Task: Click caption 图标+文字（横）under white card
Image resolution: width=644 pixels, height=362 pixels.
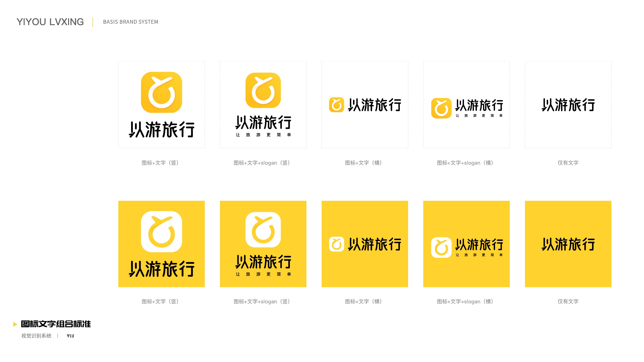Action: point(363,163)
